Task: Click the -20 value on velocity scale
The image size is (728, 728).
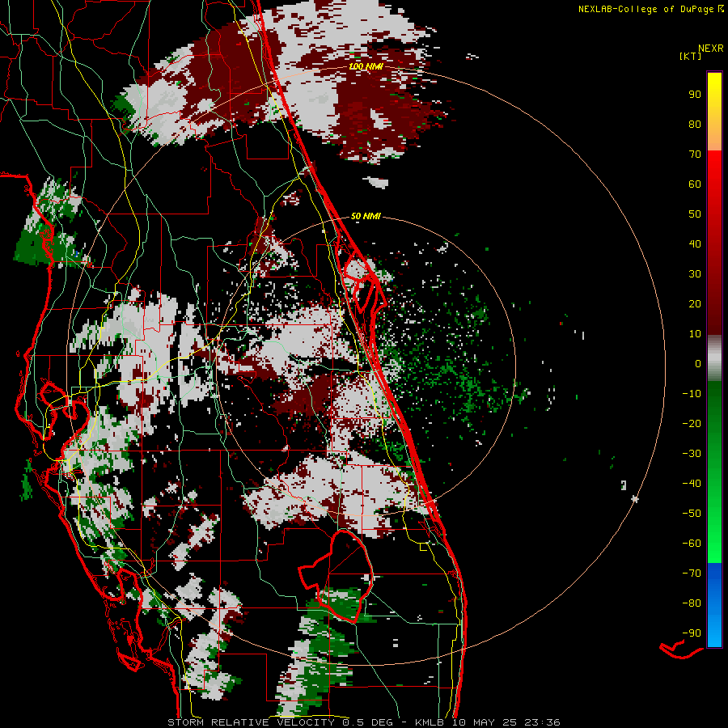Action: coord(692,424)
